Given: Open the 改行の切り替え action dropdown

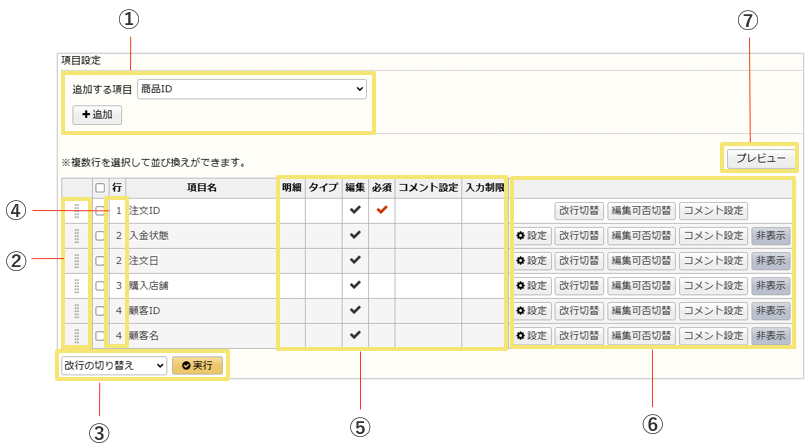Looking at the screenshot, I should [113, 365].
